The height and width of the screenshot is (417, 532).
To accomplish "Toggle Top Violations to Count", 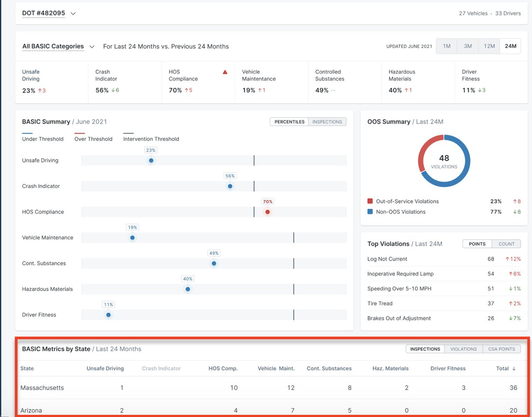I will pyautogui.click(x=506, y=244).
